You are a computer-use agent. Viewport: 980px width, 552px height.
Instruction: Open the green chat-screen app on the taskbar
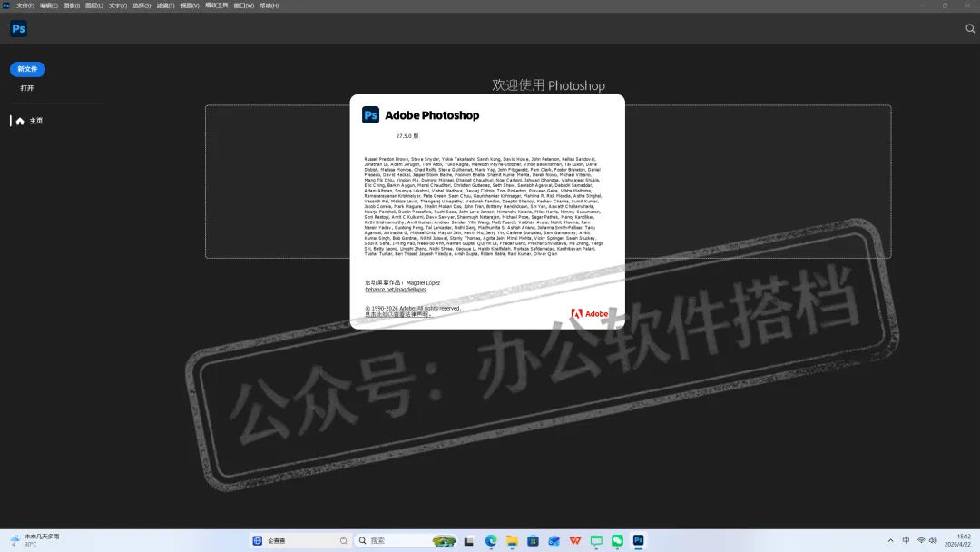tap(596, 541)
